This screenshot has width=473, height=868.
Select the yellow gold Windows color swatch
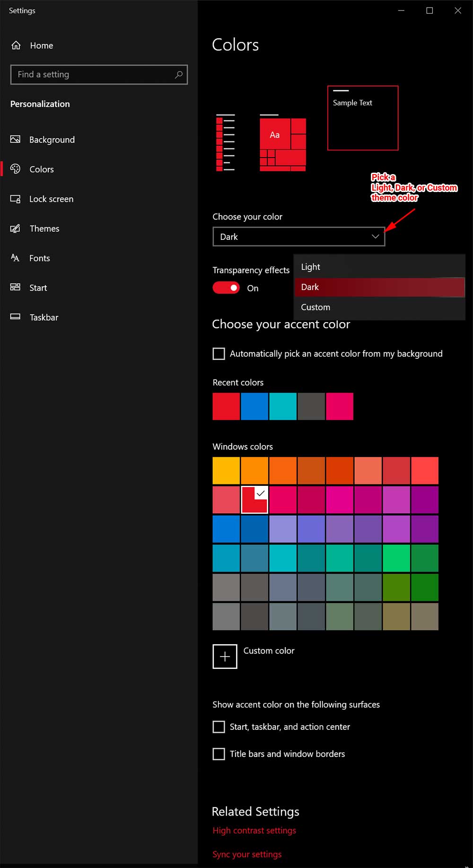(226, 471)
